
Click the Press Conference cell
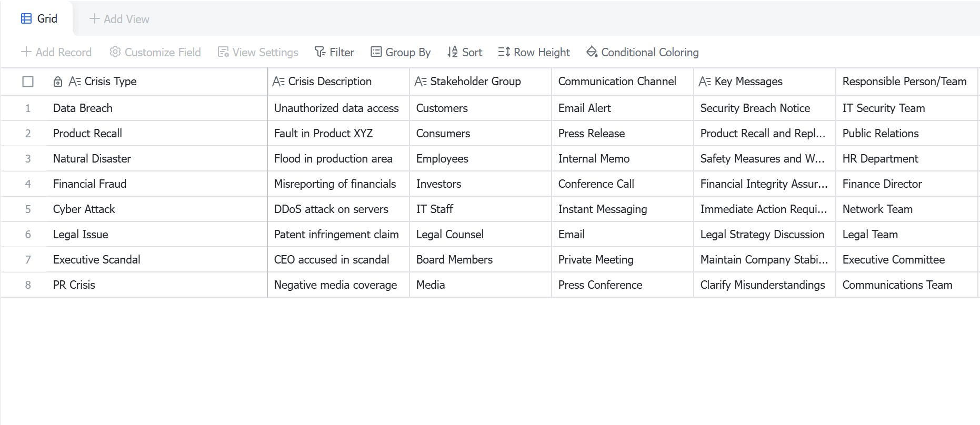pos(623,285)
